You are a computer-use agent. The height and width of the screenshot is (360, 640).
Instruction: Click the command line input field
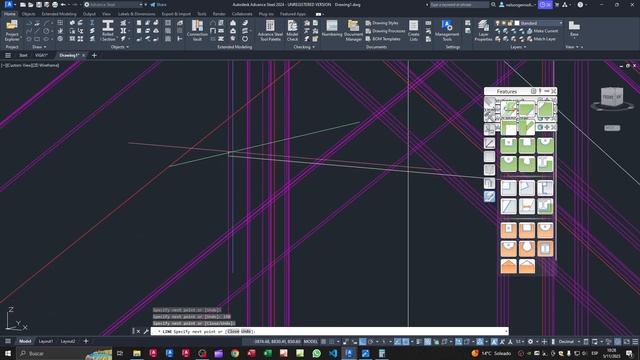tap(329, 331)
